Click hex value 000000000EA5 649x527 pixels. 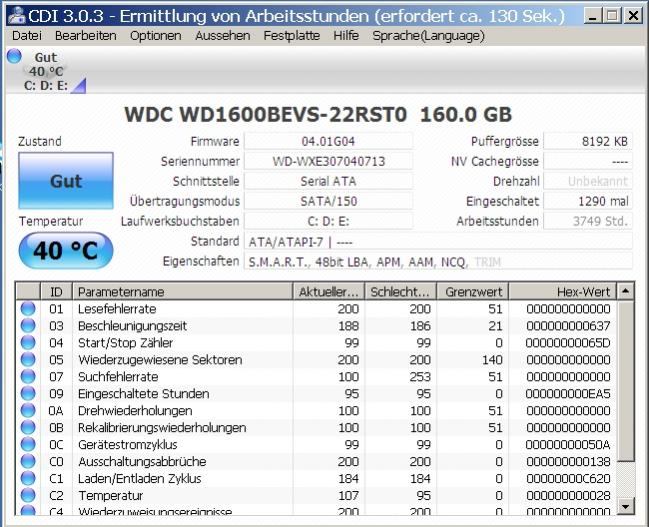[568, 394]
